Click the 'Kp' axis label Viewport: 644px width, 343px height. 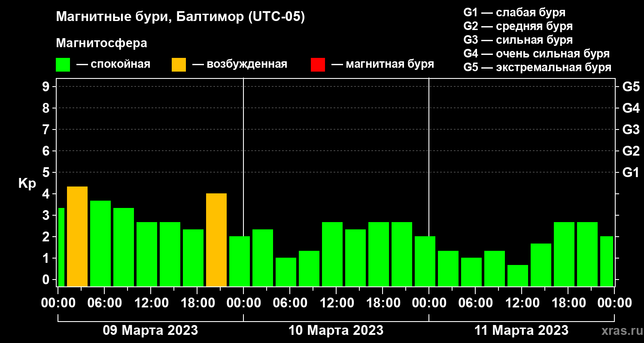[27, 184]
